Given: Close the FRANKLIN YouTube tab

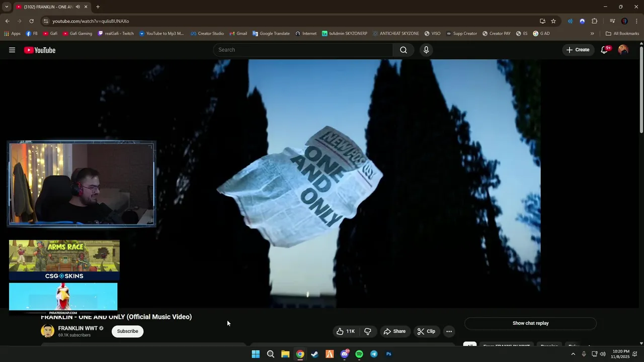Looking at the screenshot, I should pyautogui.click(x=86, y=7).
